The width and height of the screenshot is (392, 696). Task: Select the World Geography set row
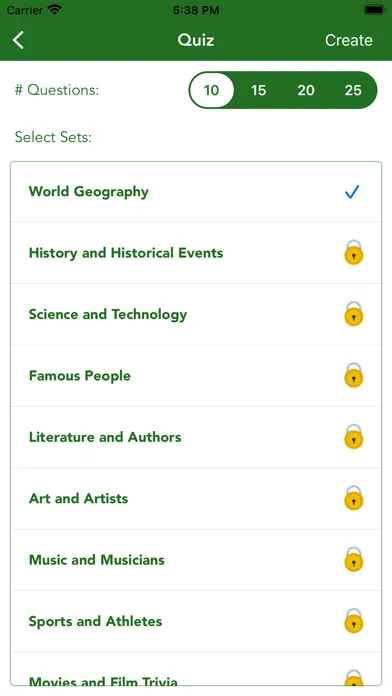tap(196, 192)
